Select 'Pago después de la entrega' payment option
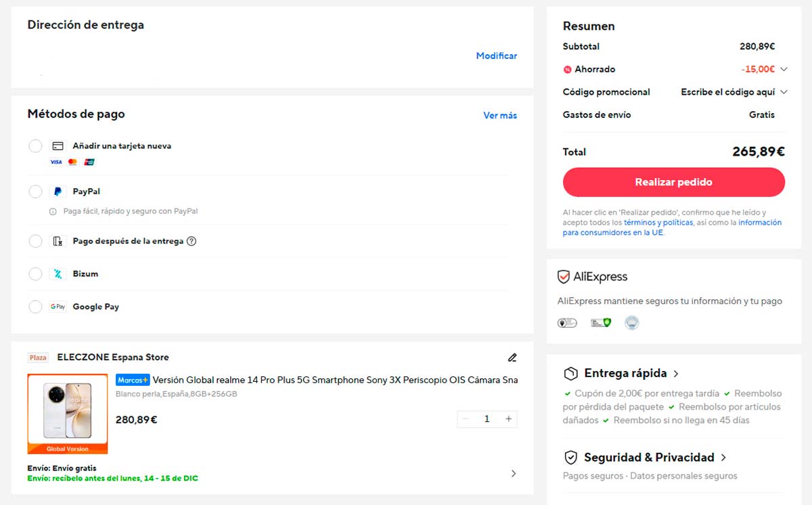 click(35, 240)
